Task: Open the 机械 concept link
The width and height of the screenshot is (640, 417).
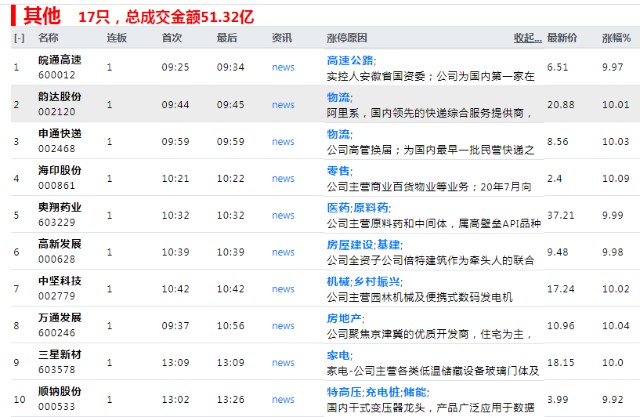Action: tap(338, 282)
